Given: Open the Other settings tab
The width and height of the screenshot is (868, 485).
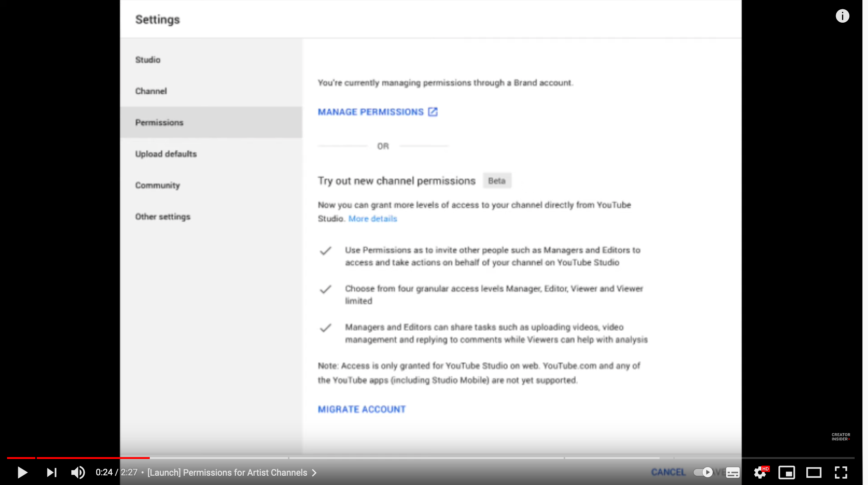Looking at the screenshot, I should click(x=211, y=216).
